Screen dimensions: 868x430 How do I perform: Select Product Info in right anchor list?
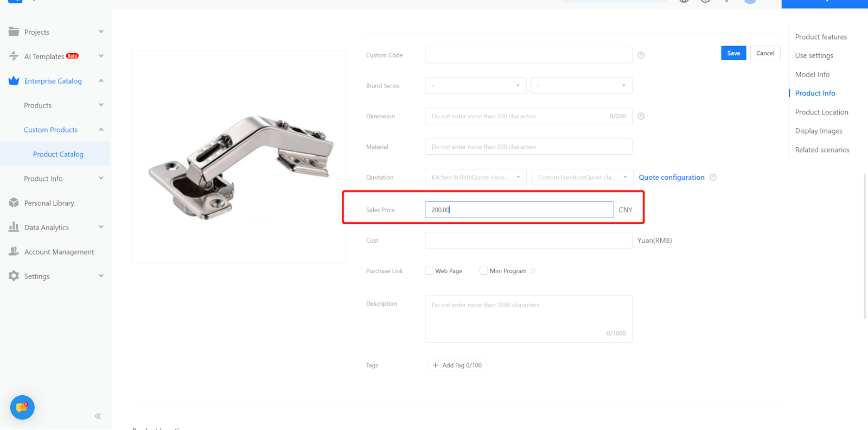pyautogui.click(x=815, y=93)
